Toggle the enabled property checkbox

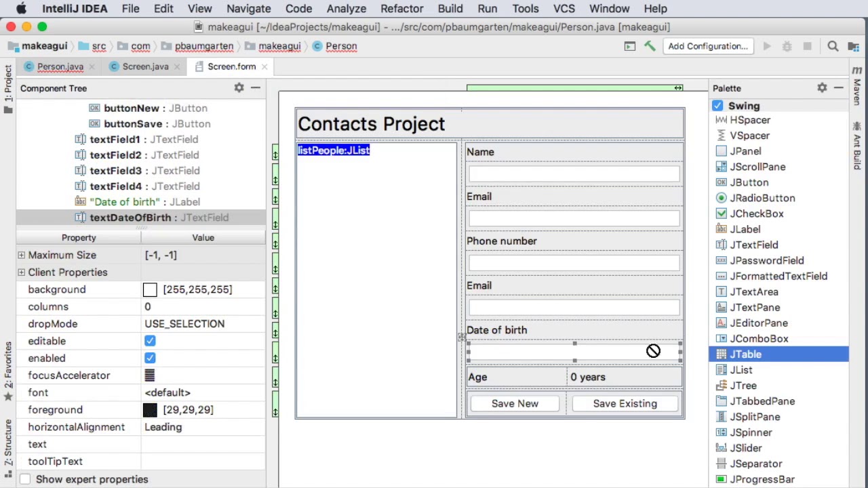tap(150, 358)
